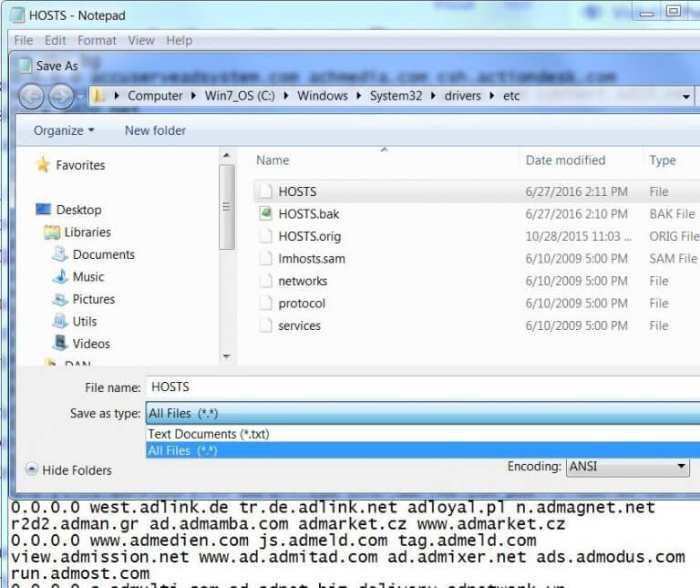Open Notepad's Format menu

coord(97,40)
